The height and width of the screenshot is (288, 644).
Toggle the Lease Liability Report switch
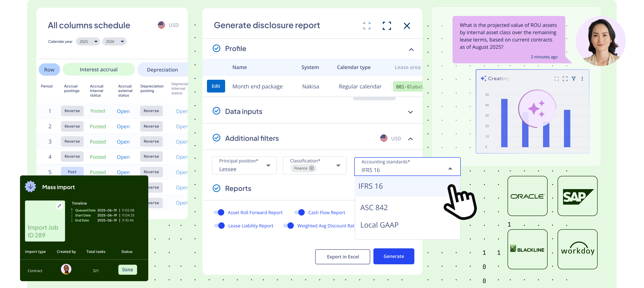[219, 226]
